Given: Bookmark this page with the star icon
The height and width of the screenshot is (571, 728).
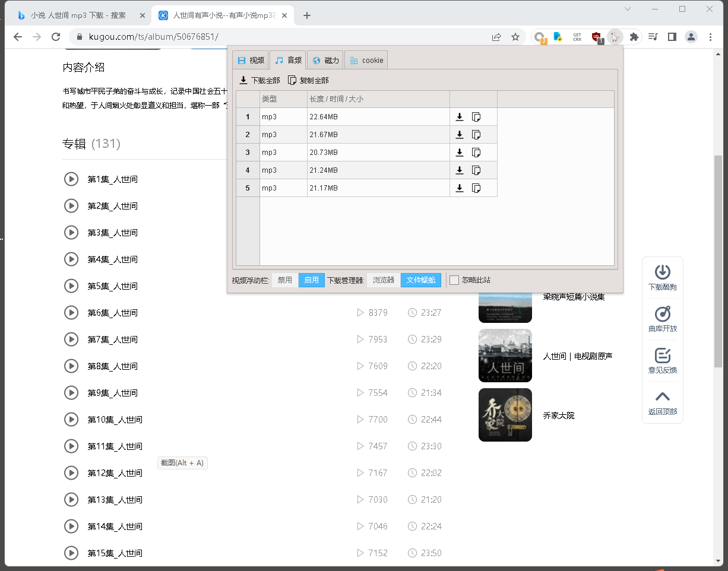Looking at the screenshot, I should coord(515,37).
